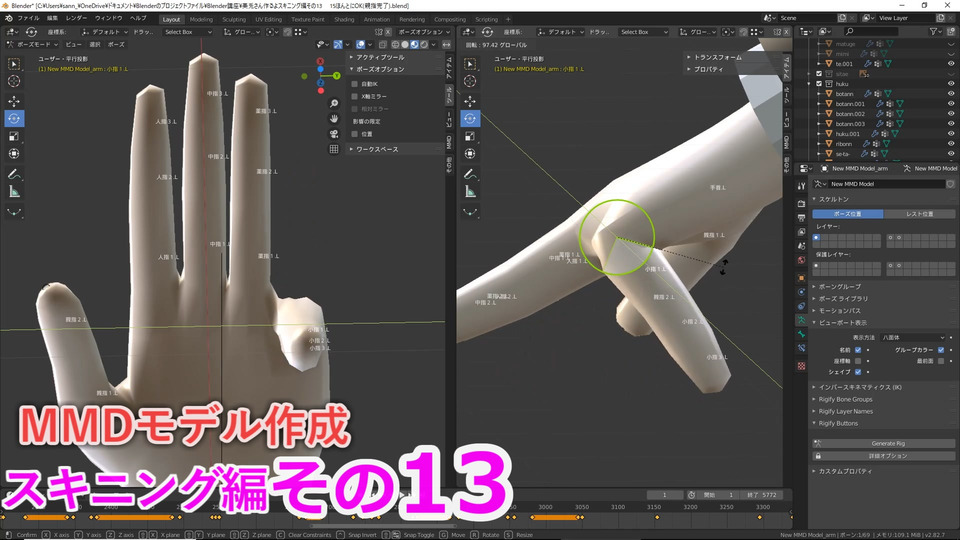Switch to the UV Editing workspace tab

click(269, 20)
